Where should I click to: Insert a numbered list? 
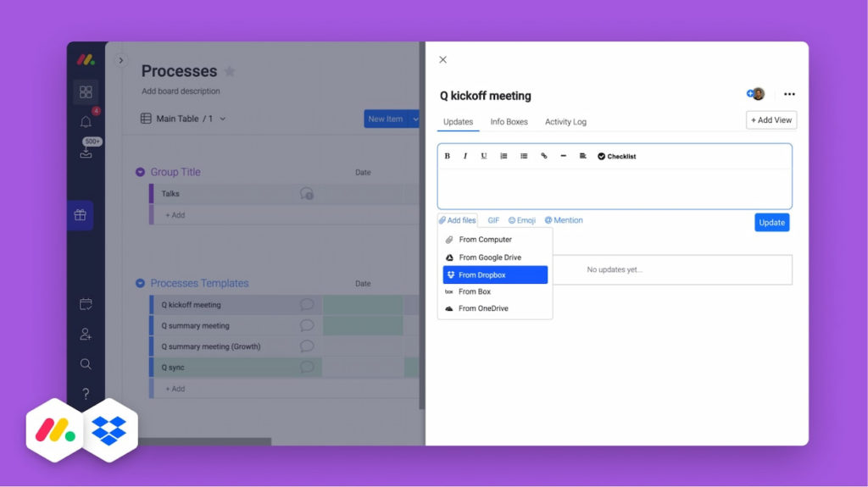pos(504,156)
